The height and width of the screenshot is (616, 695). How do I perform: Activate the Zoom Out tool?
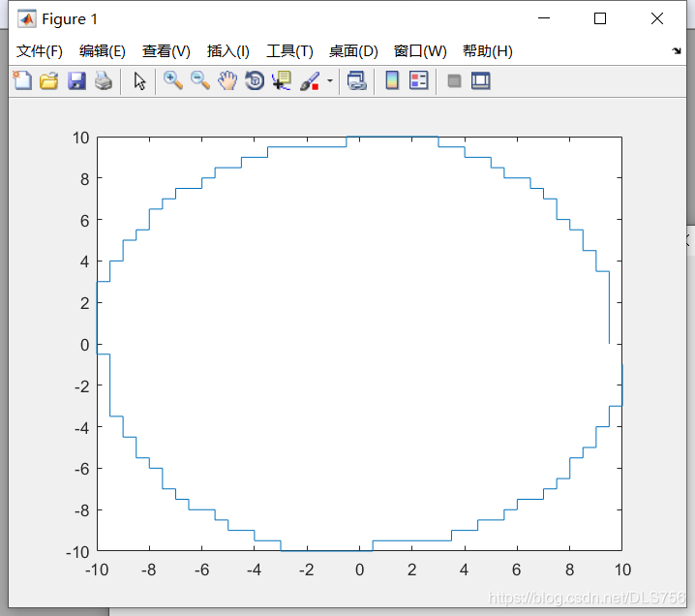click(200, 80)
